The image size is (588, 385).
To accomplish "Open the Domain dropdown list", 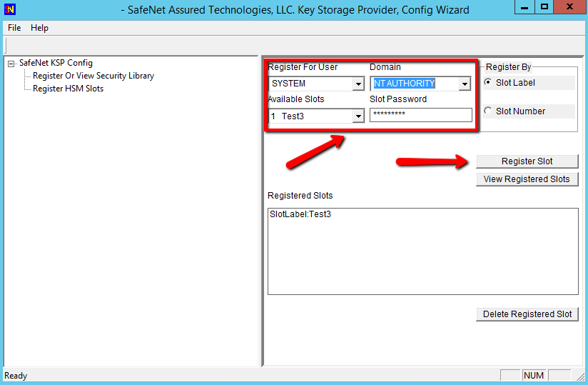I will pyautogui.click(x=465, y=84).
